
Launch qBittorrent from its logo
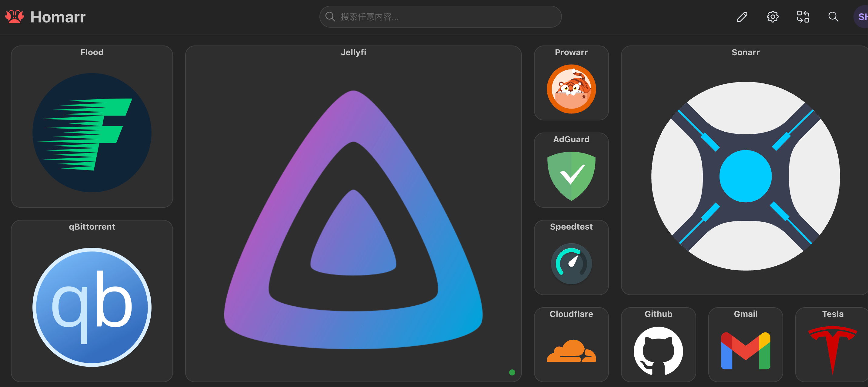92,307
